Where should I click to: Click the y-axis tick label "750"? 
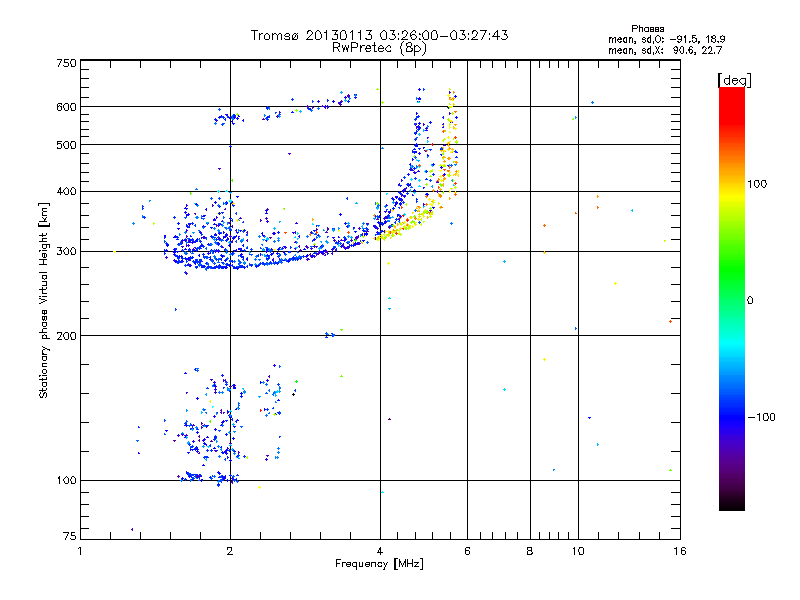point(66,63)
